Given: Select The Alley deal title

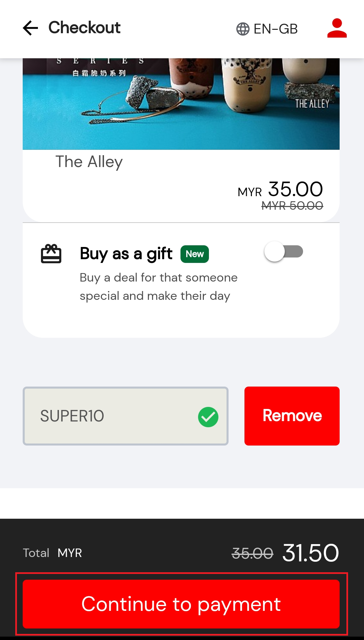Looking at the screenshot, I should 89,162.
